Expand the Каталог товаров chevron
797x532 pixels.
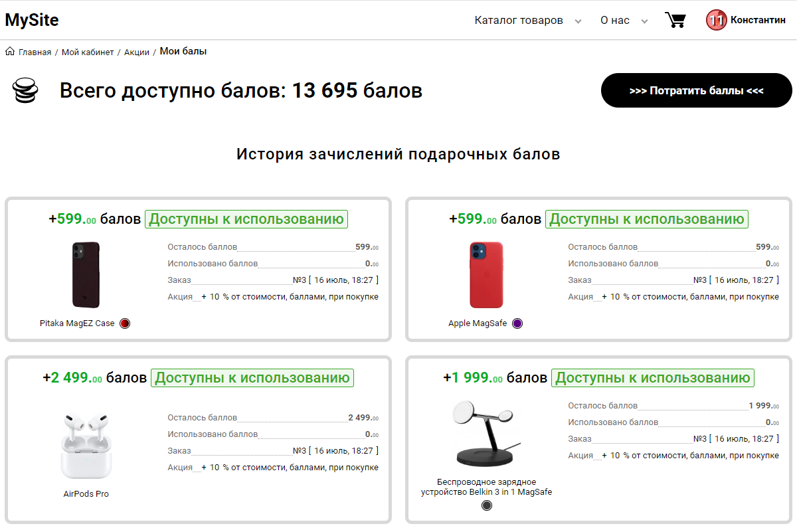(578, 21)
